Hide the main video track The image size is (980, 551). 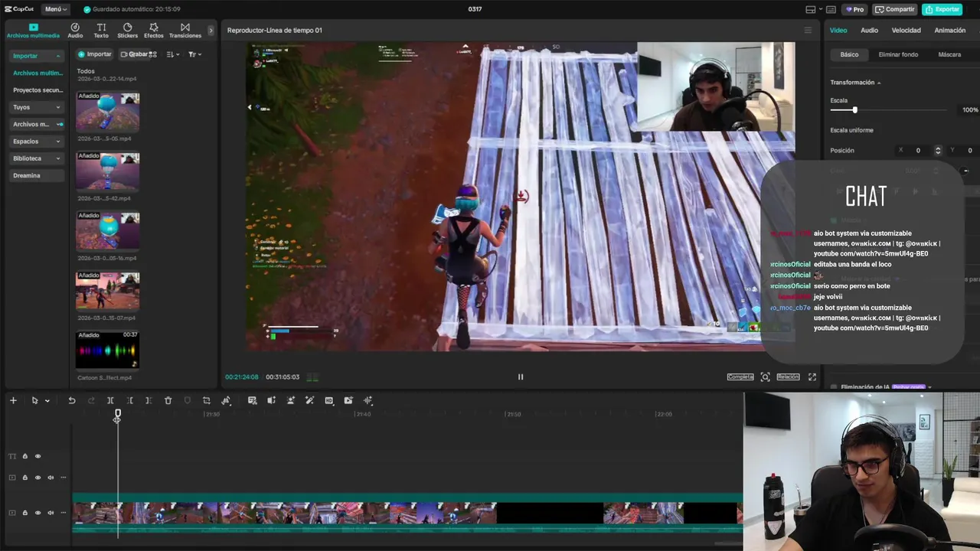pos(38,513)
